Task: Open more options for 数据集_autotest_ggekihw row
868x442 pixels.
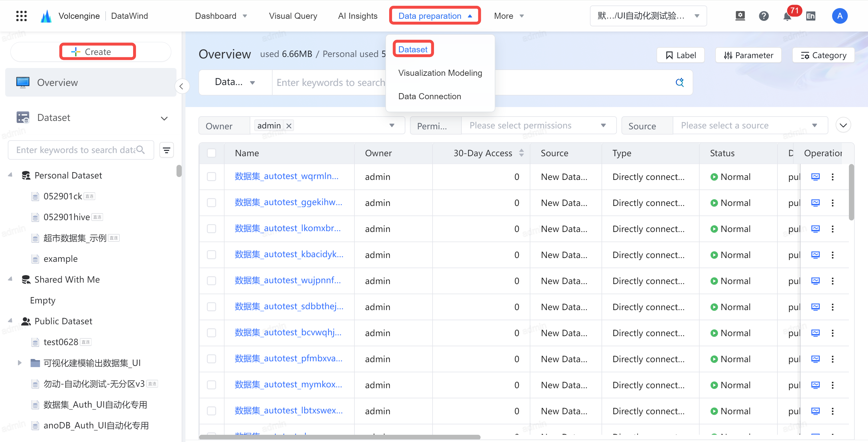Action: pyautogui.click(x=833, y=203)
